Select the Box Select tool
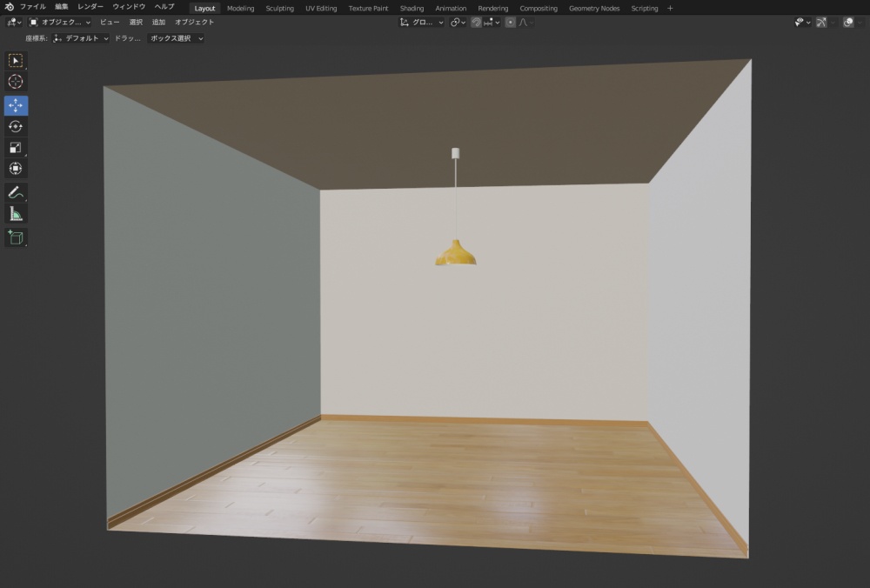Screen dimensions: 870x588 click(x=16, y=60)
